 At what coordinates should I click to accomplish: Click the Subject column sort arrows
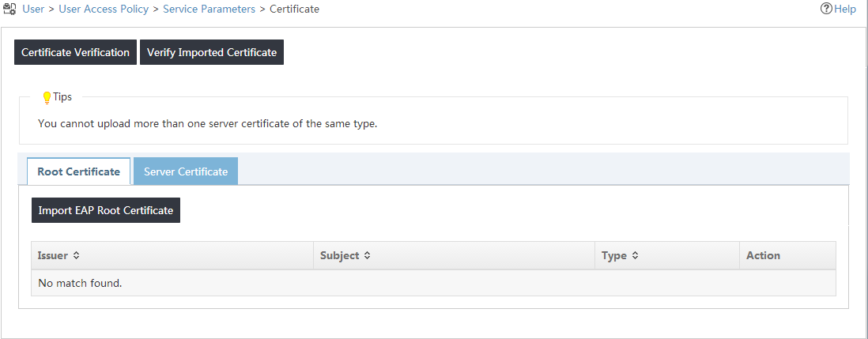pyautogui.click(x=367, y=255)
